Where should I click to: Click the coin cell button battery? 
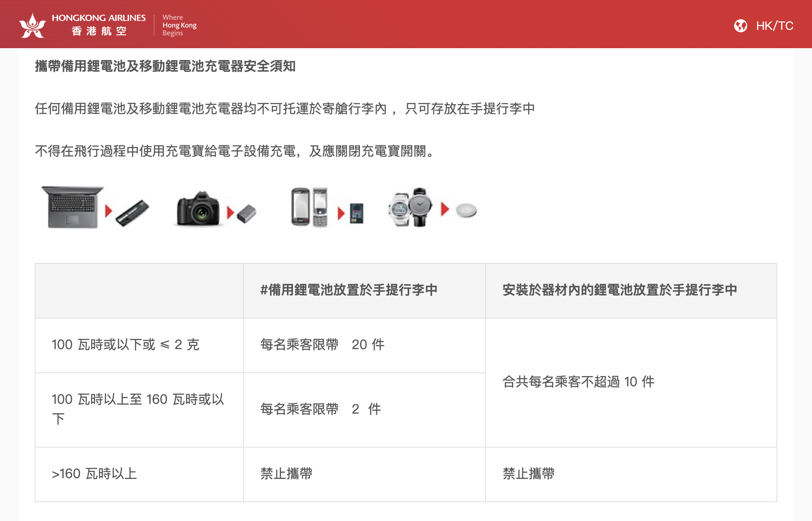point(466,211)
